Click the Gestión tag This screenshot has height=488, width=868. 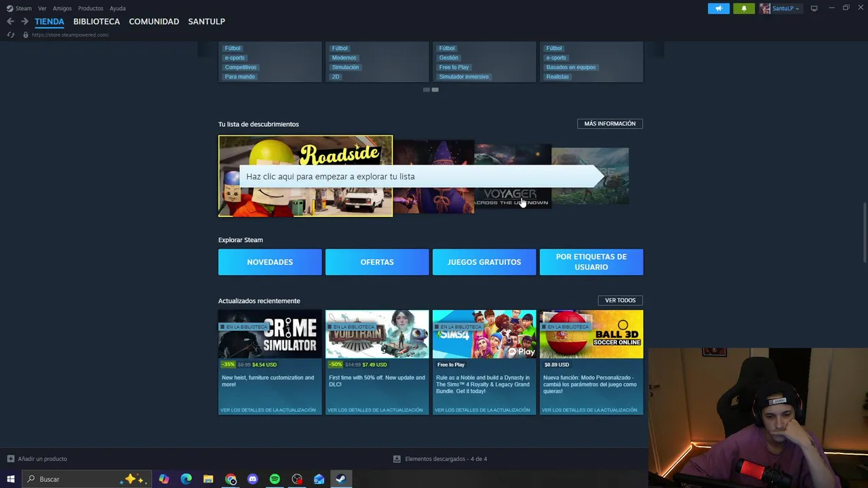(x=448, y=58)
